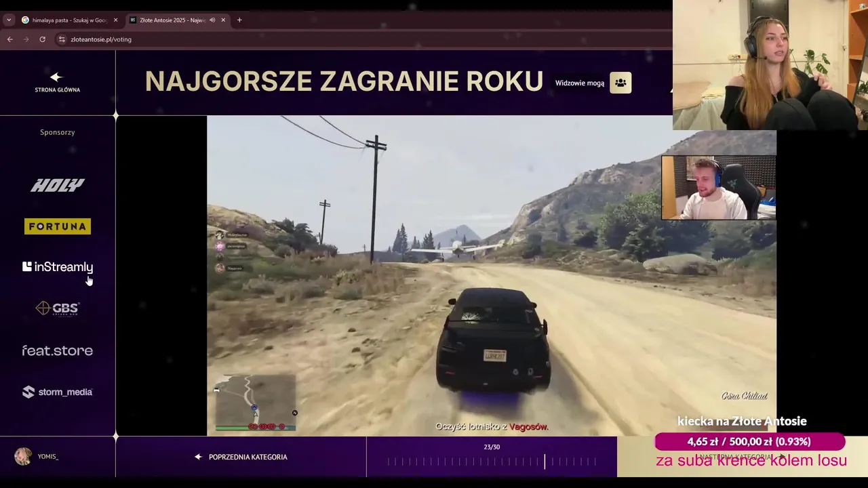Click the Sponsorzy sidebar label

pos(58,132)
